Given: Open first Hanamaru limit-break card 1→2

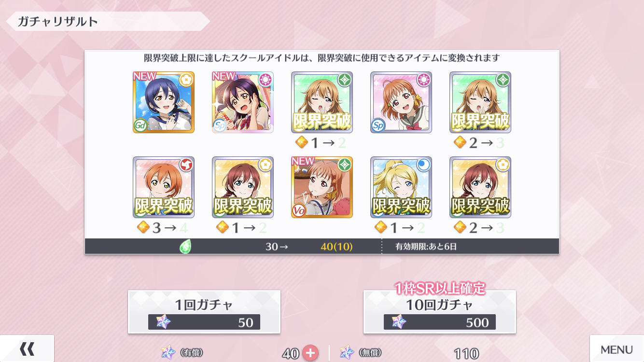Looking at the screenshot, I should coord(322,102).
